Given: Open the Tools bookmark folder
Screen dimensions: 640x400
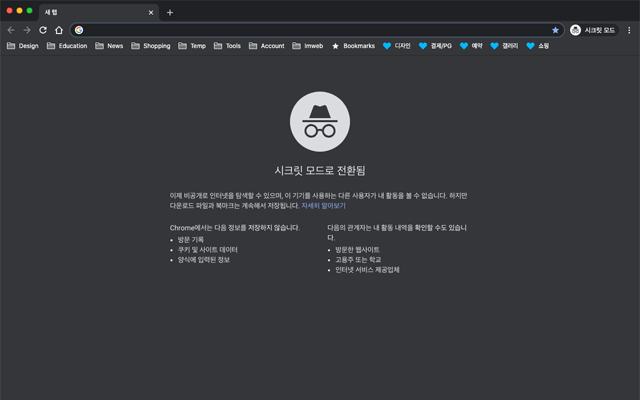Looking at the screenshot, I should (x=227, y=46).
